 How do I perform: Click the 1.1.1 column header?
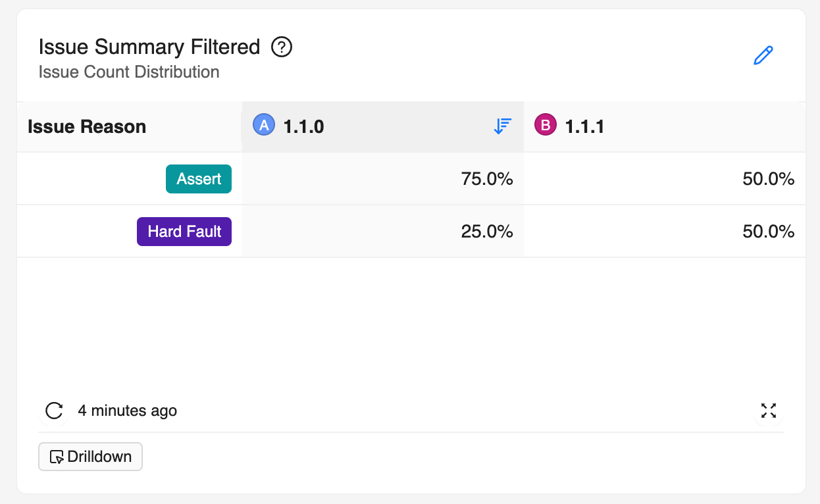585,126
